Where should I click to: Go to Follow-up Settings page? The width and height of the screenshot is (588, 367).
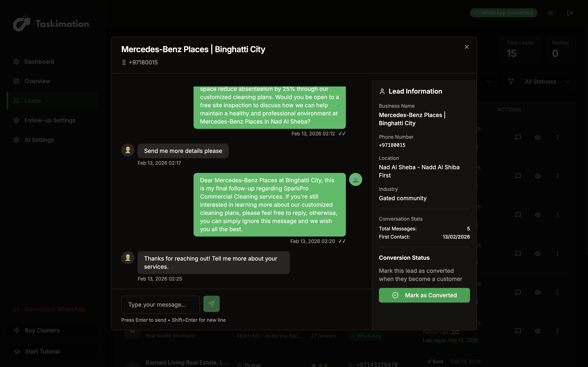click(x=50, y=120)
